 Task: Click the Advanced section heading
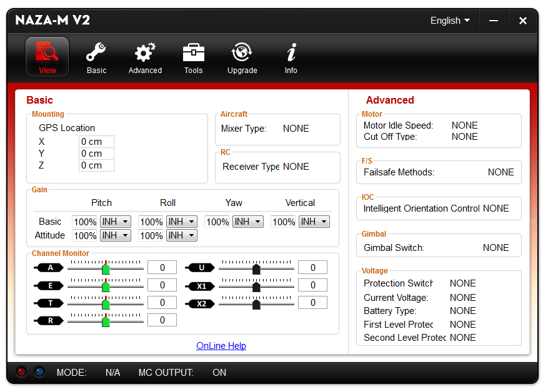coord(390,100)
